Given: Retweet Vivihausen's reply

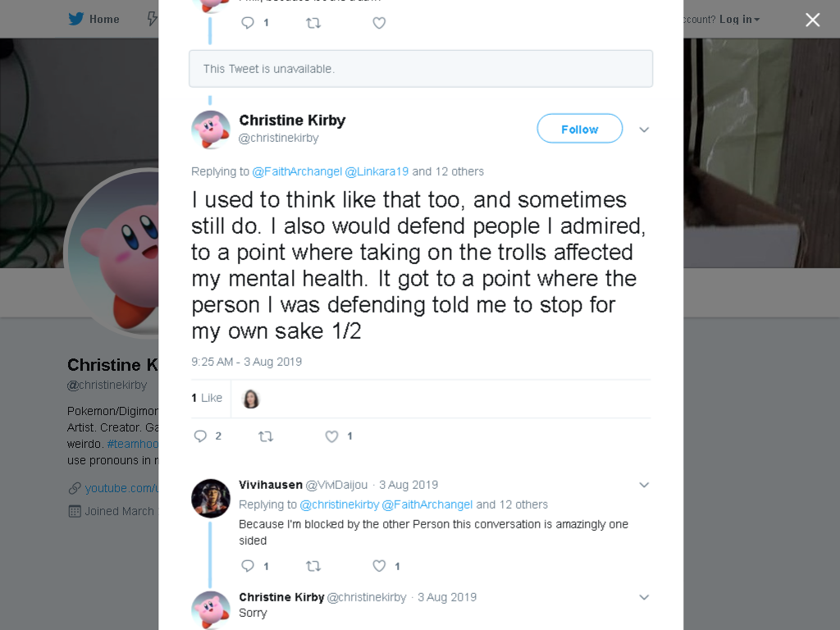Looking at the screenshot, I should pyautogui.click(x=313, y=566).
